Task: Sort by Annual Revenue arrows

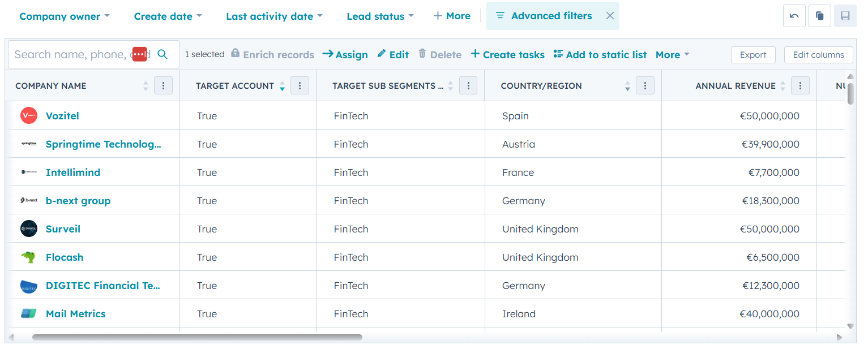Action: (783, 86)
